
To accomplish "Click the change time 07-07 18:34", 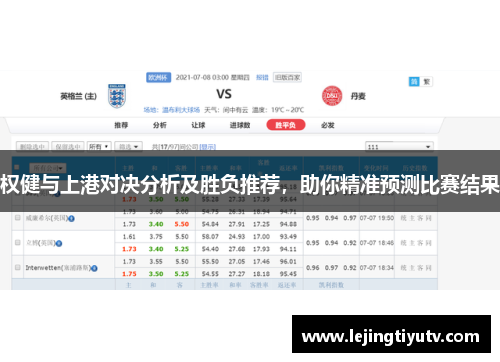I will click(x=377, y=268).
